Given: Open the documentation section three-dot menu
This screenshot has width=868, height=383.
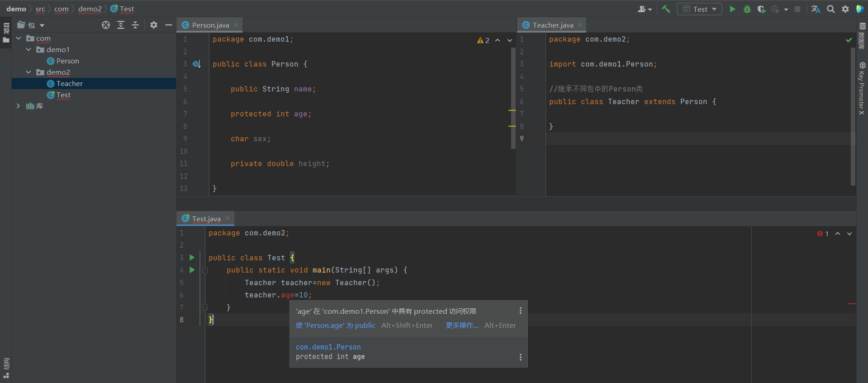Looking at the screenshot, I should click(x=521, y=357).
